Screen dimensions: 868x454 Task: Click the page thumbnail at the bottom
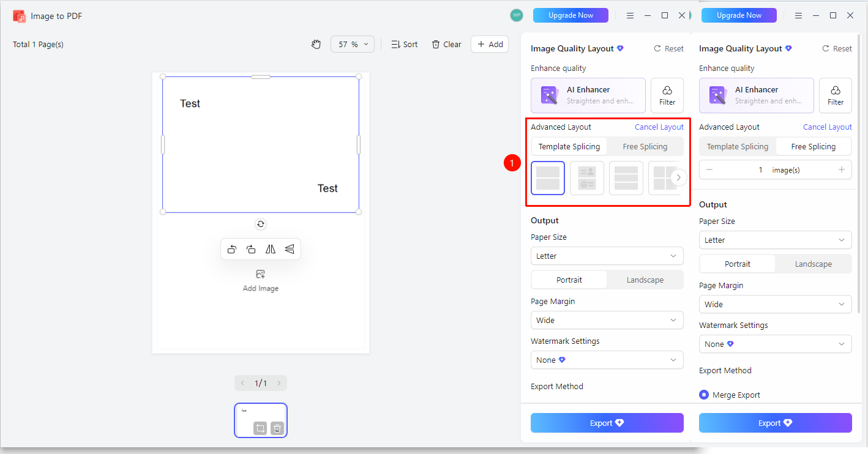[x=261, y=420]
